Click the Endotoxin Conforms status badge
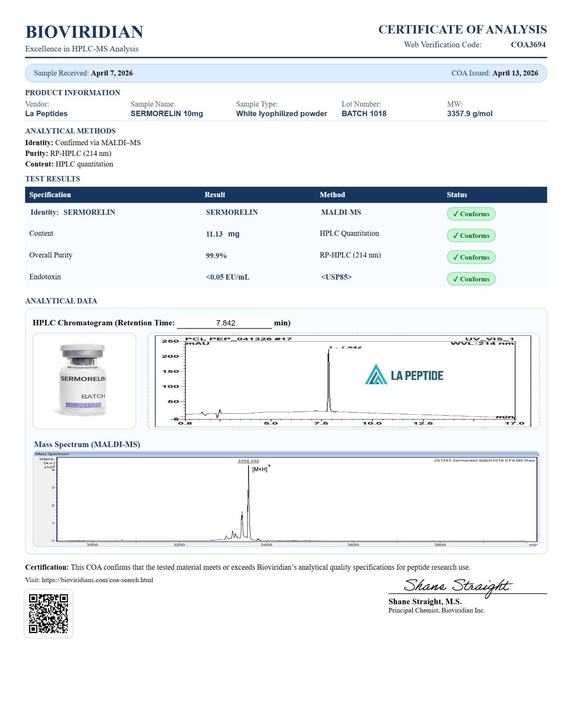The height and width of the screenshot is (728, 563). click(471, 279)
